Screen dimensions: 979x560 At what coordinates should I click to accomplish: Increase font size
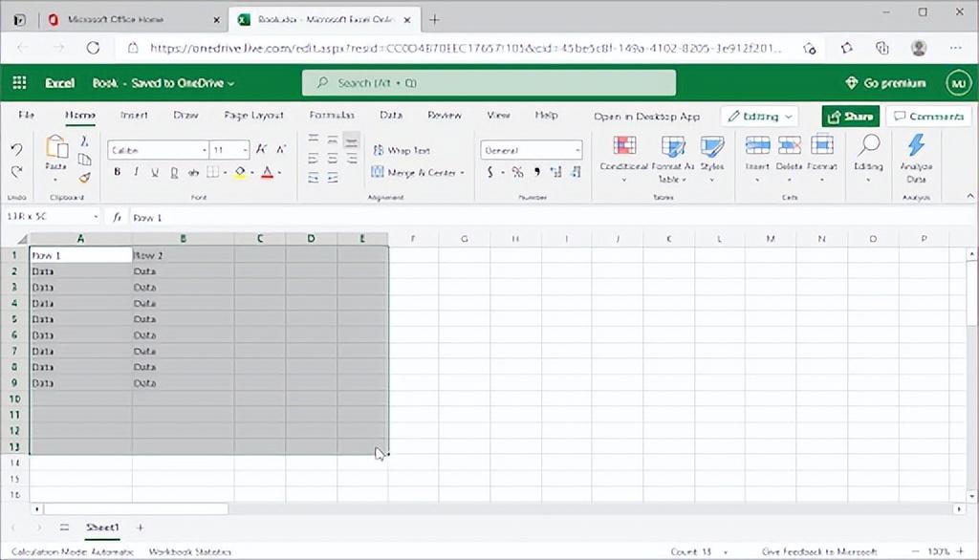[262, 149]
